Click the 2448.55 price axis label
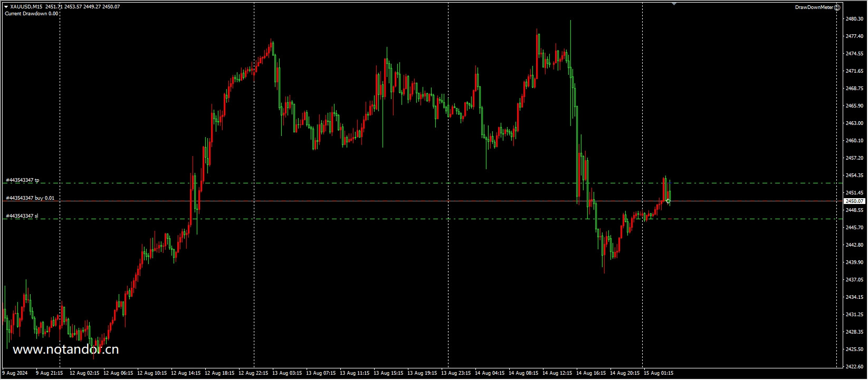 pos(854,210)
